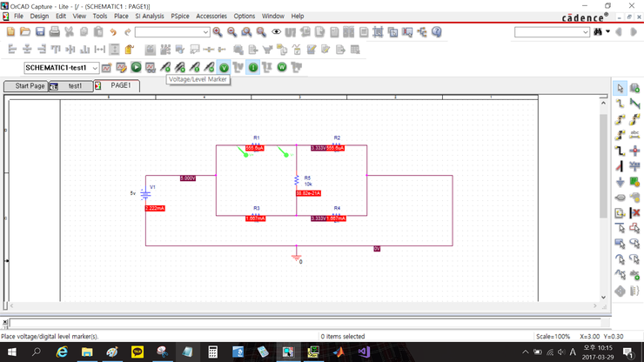Screen dimensions: 644x362
Task: Click the Place Ground icon
Action: (620, 182)
